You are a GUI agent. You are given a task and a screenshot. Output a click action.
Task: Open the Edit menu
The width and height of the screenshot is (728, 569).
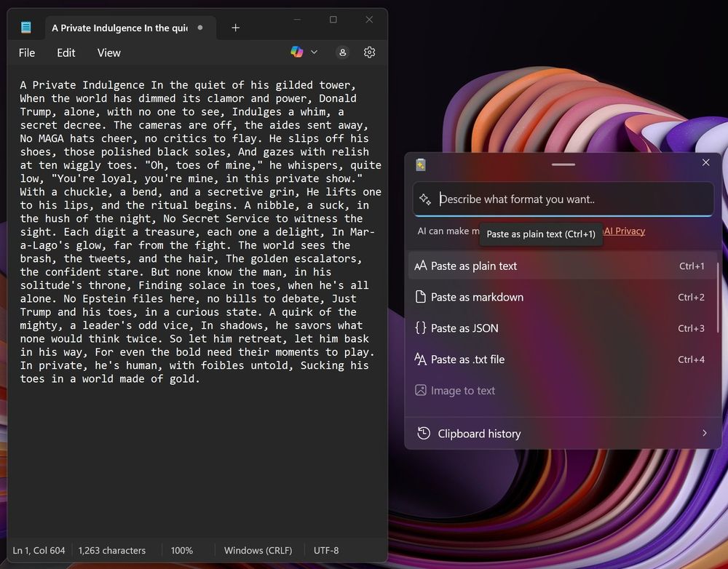66,53
